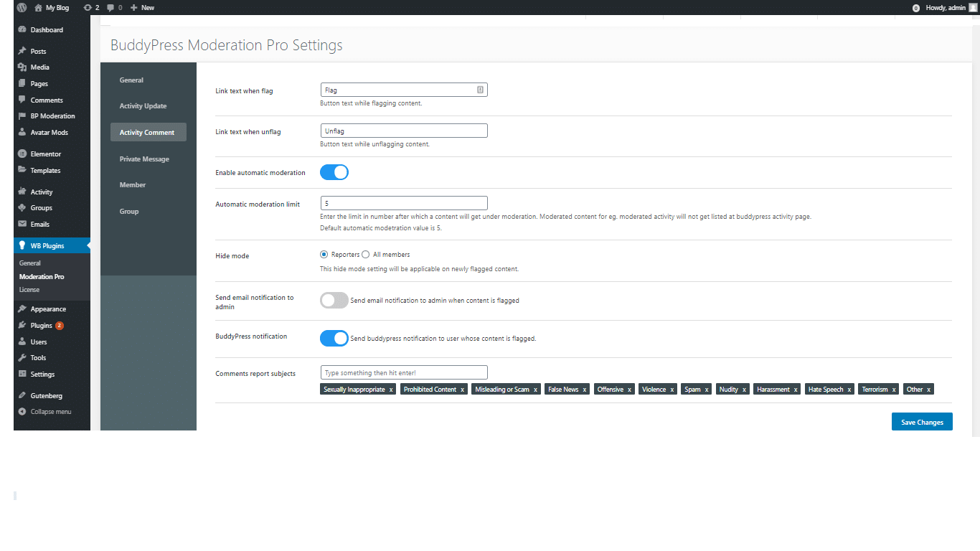Click the Save Changes button

(922, 422)
